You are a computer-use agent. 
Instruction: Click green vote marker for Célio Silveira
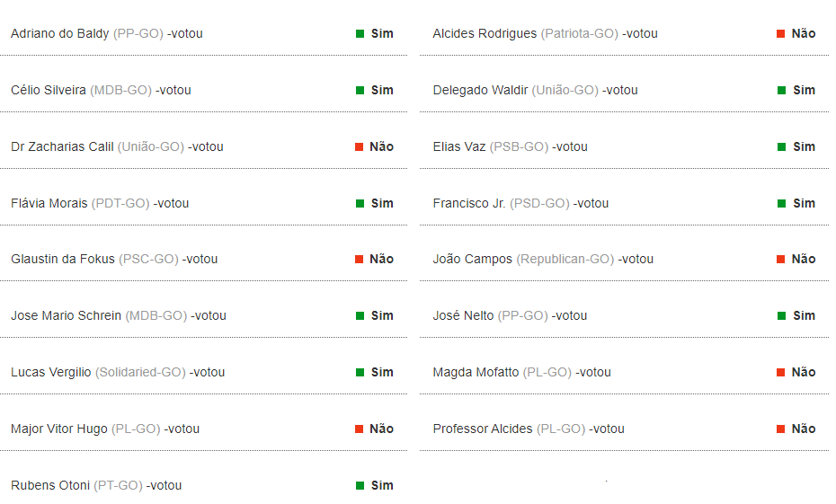click(x=360, y=91)
